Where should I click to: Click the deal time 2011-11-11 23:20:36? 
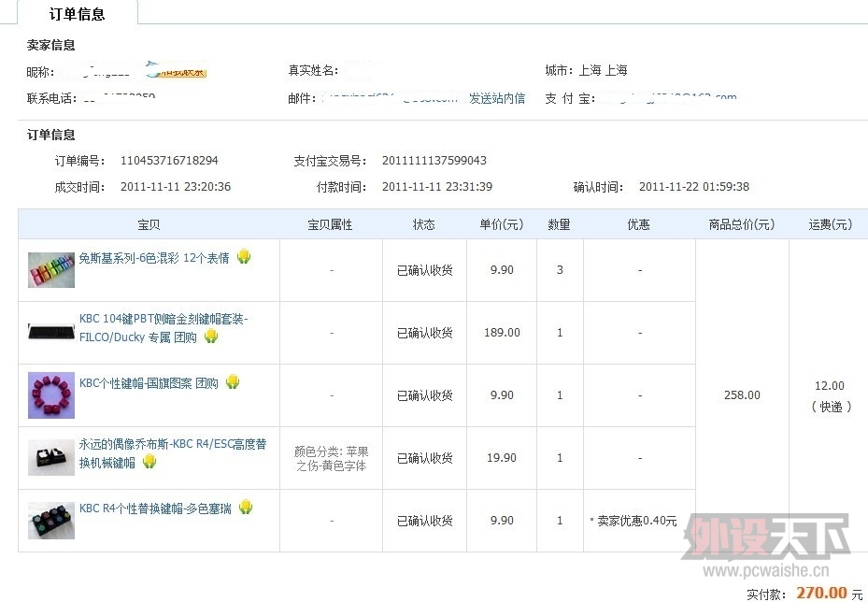(x=176, y=187)
